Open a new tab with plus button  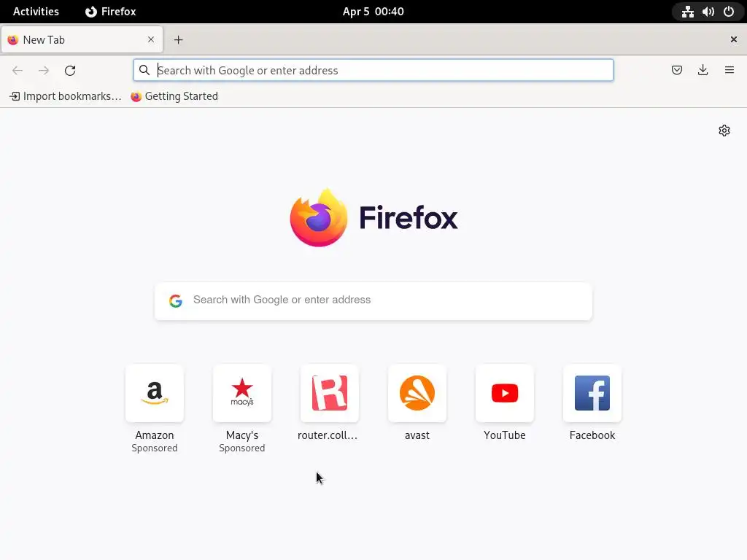[x=178, y=40]
